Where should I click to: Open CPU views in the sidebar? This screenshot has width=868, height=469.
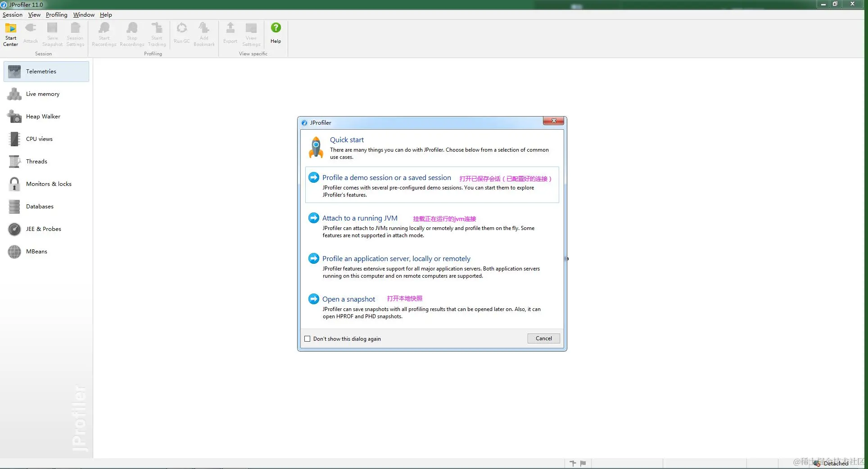[x=46, y=139]
